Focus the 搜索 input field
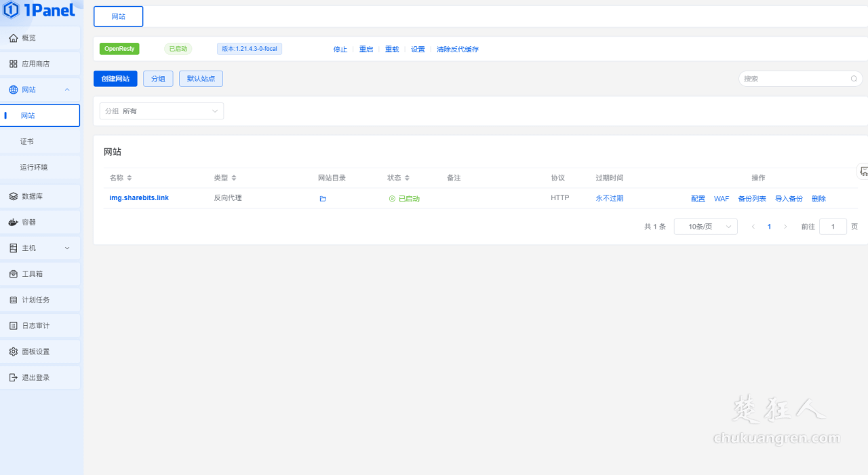868x475 pixels. tap(793, 79)
